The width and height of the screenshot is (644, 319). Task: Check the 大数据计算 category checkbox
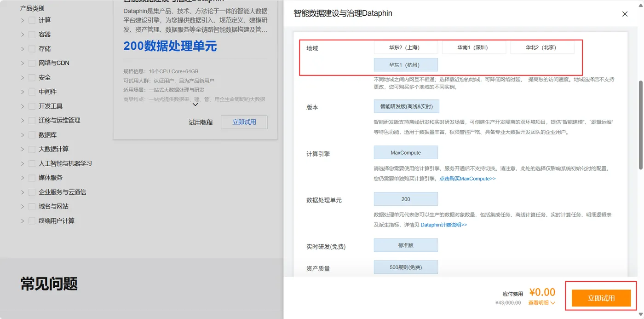(x=32, y=149)
